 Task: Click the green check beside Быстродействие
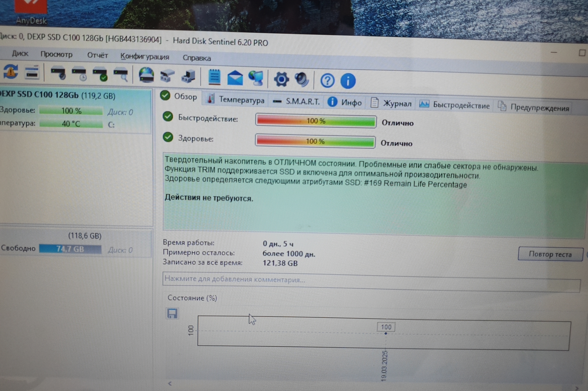click(x=168, y=117)
